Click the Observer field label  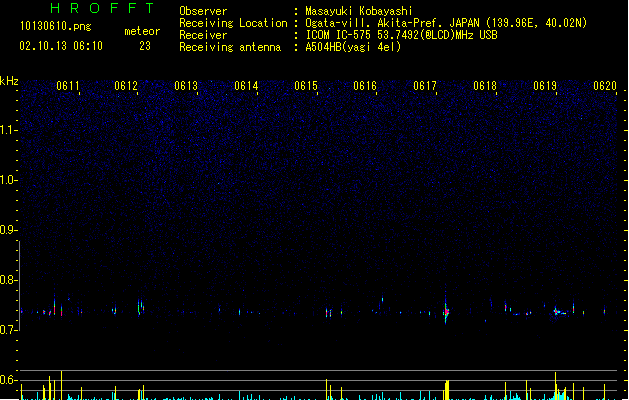point(203,11)
